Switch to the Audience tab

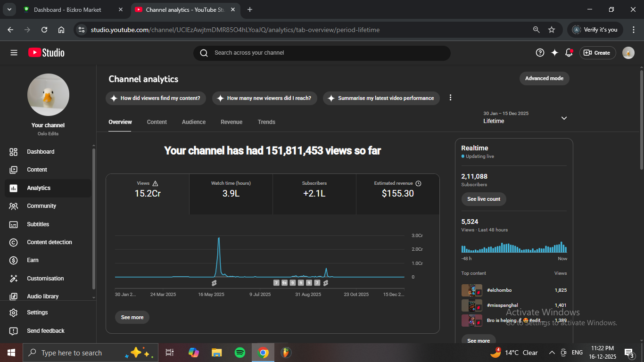[x=194, y=122]
